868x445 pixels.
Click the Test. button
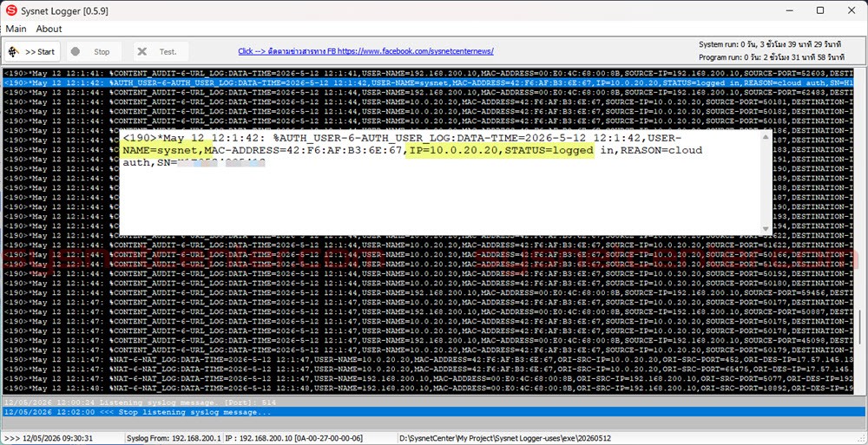161,51
